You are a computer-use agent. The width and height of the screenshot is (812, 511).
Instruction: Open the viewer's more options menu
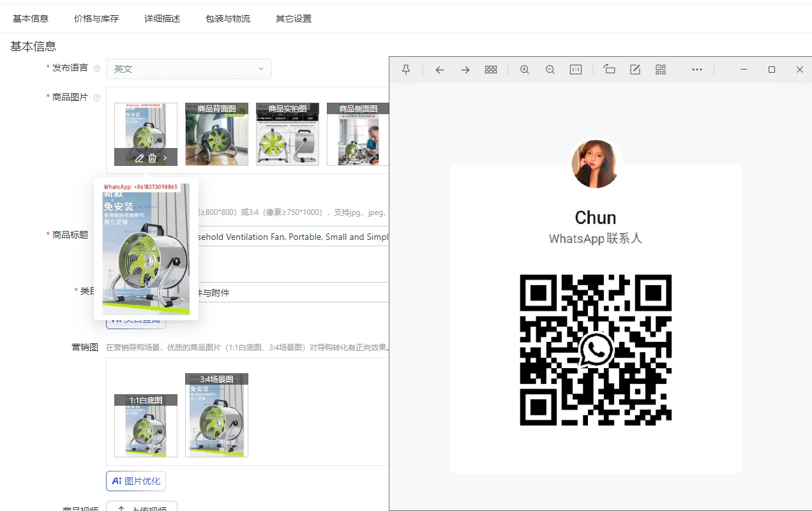pyautogui.click(x=697, y=70)
